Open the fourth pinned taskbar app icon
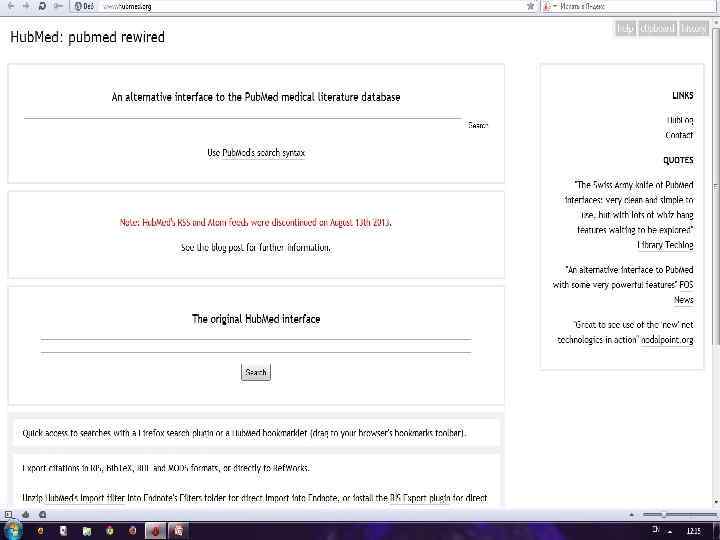The image size is (720, 540). click(109, 531)
